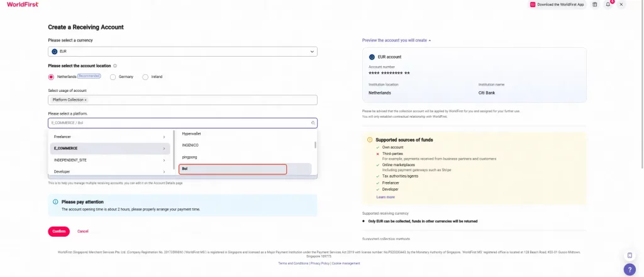Click the search icon in platform field

[313, 123]
